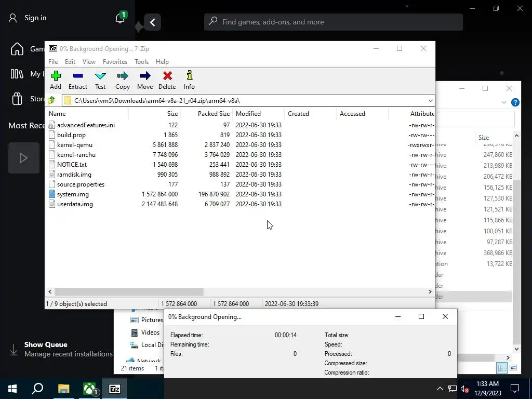The width and height of the screenshot is (532, 399).
Task: Click the Move toolbar icon
Action: (145, 80)
